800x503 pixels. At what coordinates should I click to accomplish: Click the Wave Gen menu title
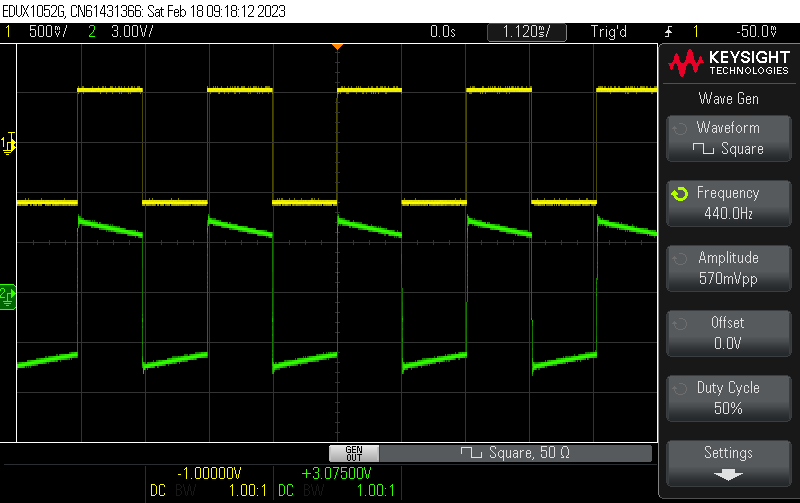tap(729, 98)
